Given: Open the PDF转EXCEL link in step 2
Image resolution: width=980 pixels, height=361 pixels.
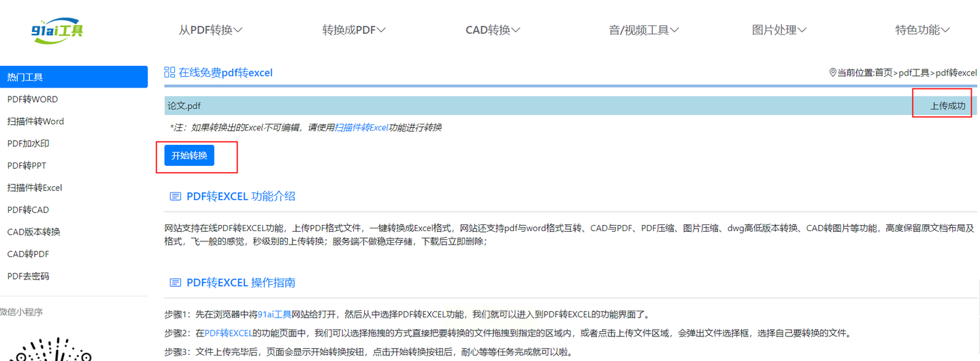Looking at the screenshot, I should pos(228,333).
